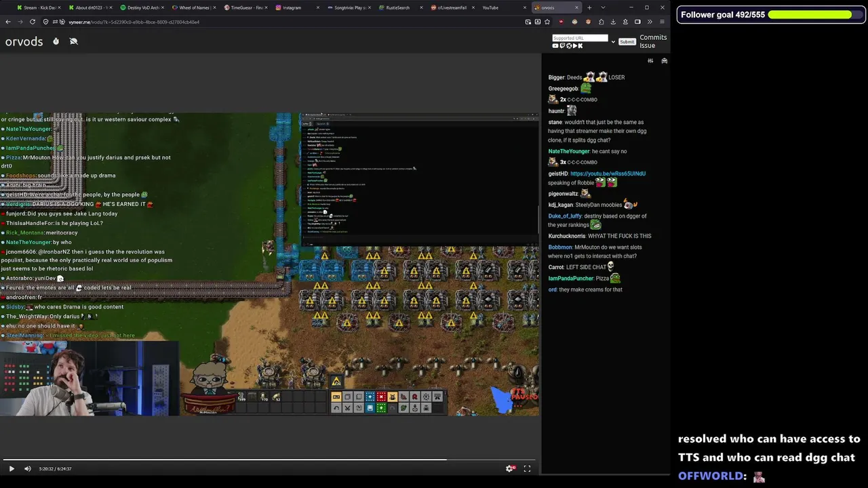This screenshot has height=488, width=868.
Task: Bookmark this page with star icon
Action: pyautogui.click(x=547, y=22)
